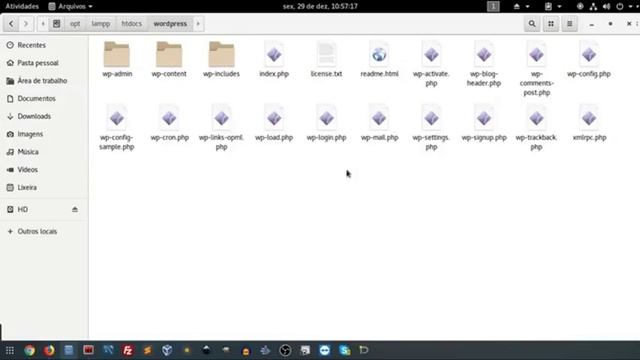Open the removable drives indicator menu

(x=521, y=6)
